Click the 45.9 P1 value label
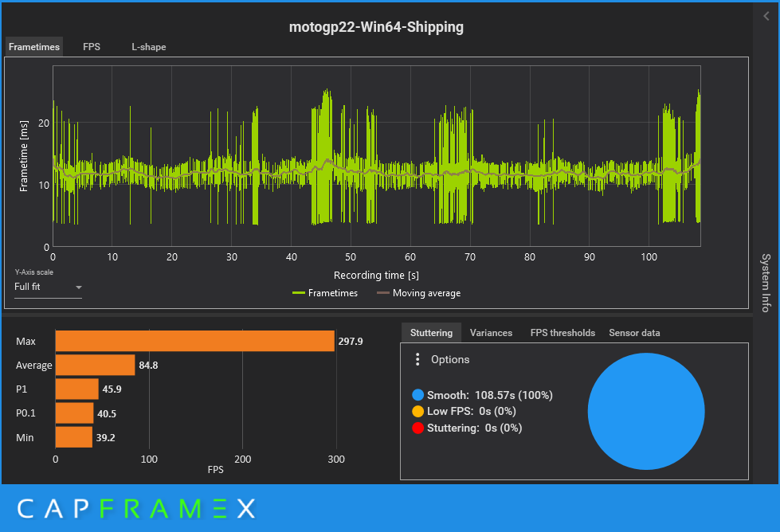Image resolution: width=780 pixels, height=532 pixels. point(112,389)
